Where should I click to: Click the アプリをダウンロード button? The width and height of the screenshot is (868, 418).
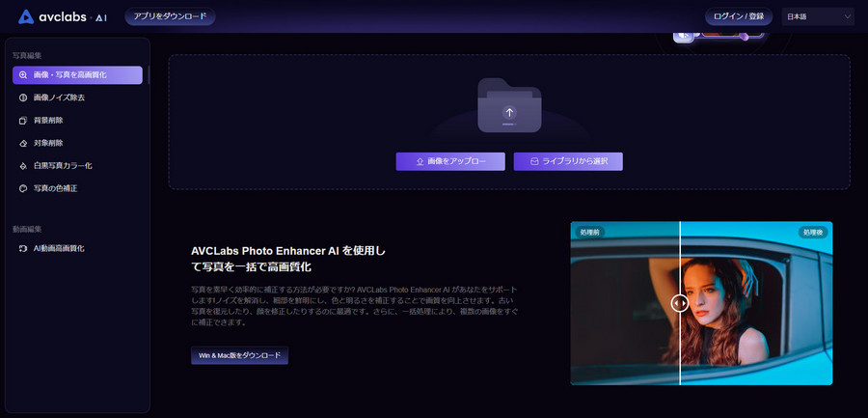(x=170, y=16)
